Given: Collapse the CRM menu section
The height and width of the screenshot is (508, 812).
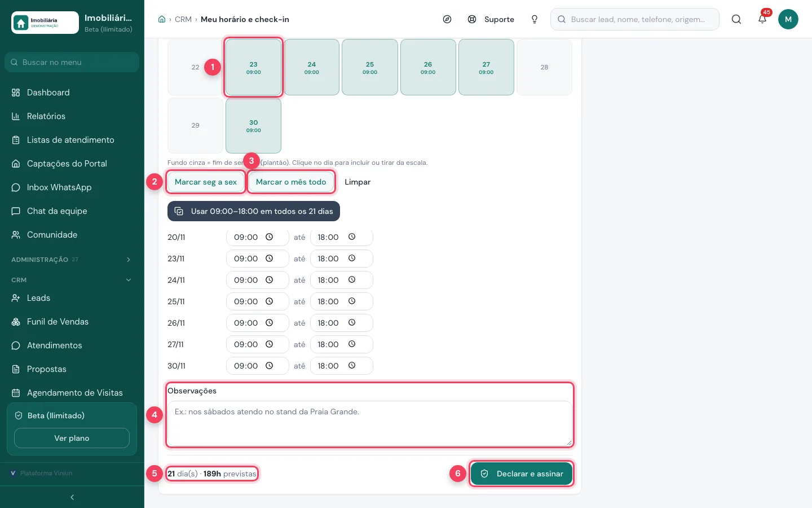Looking at the screenshot, I should 72,280.
